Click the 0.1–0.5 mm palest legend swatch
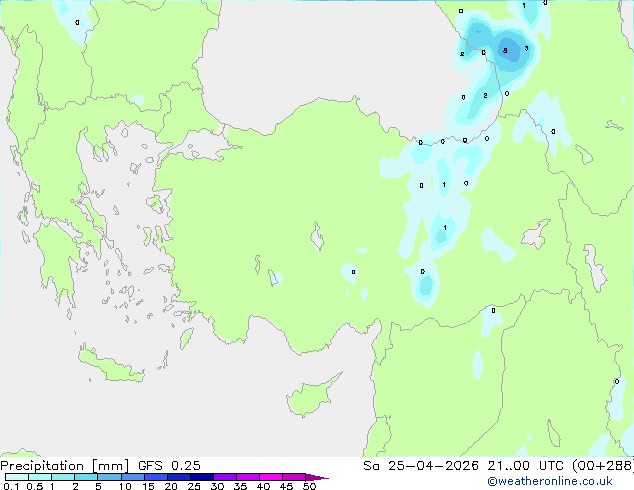634x490 pixels. [17, 477]
